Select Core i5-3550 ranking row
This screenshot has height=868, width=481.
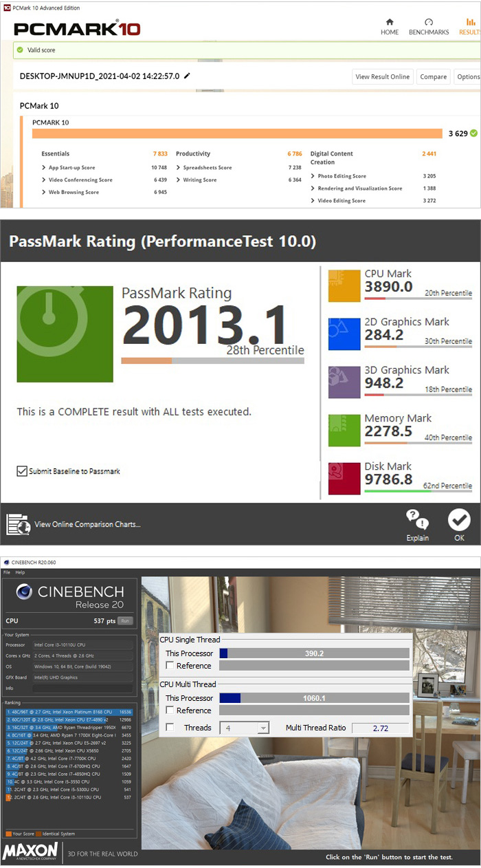pyautogui.click(x=69, y=782)
